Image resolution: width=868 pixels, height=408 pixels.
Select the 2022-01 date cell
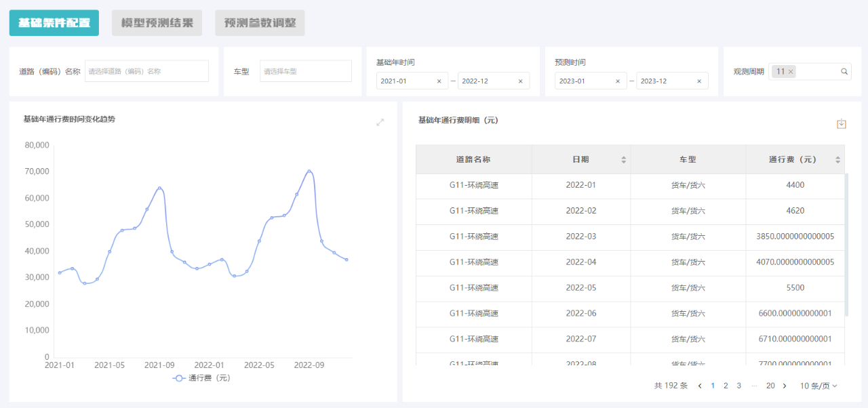(581, 185)
